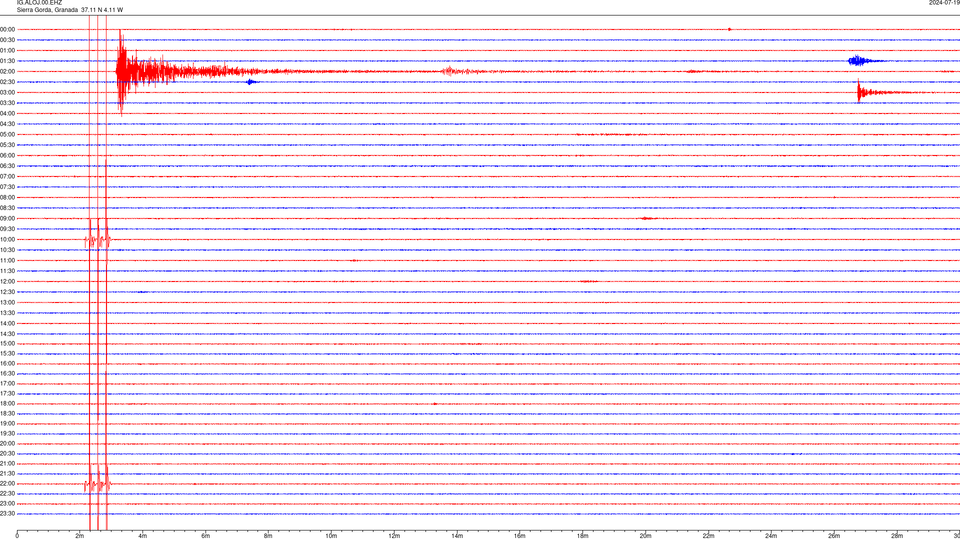960x540 pixels.
Task: Click the 14m axis label
Action: (x=457, y=536)
